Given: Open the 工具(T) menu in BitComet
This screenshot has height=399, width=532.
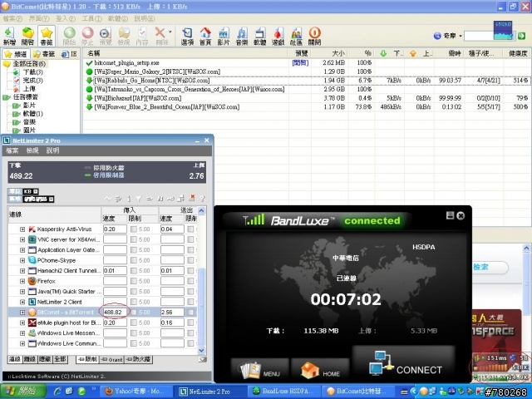Looking at the screenshot, I should (91, 18).
